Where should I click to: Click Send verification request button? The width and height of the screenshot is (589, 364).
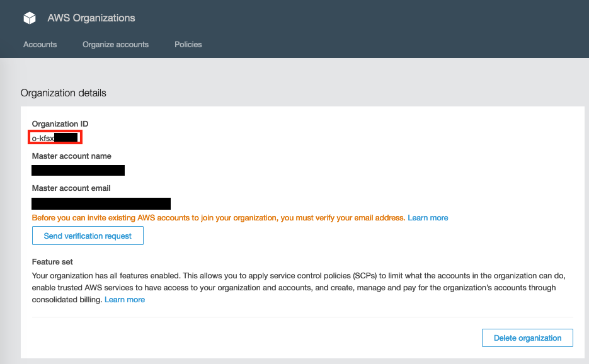coord(88,236)
